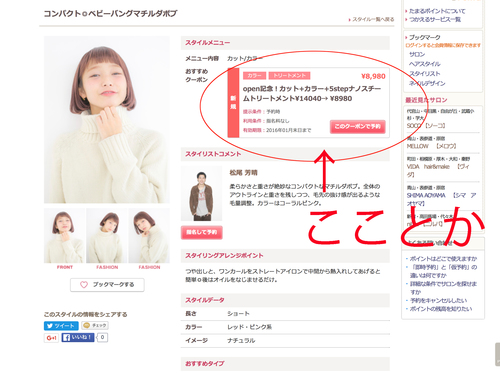Open the ヘアスタイル bookmark link

(425, 64)
